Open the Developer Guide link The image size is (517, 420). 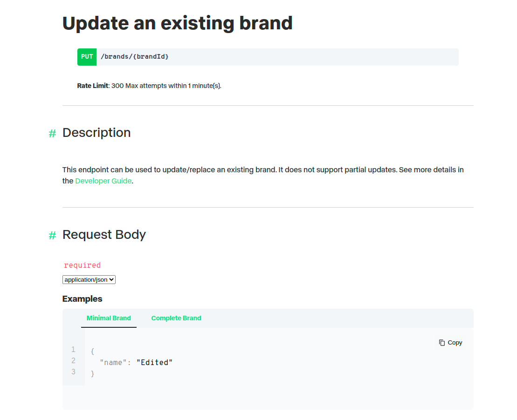[103, 181]
